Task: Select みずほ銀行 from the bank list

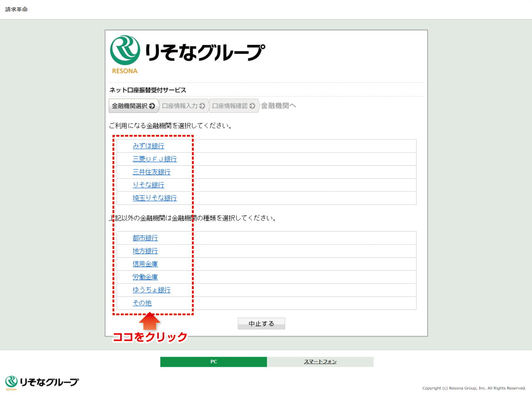Action: [148, 146]
